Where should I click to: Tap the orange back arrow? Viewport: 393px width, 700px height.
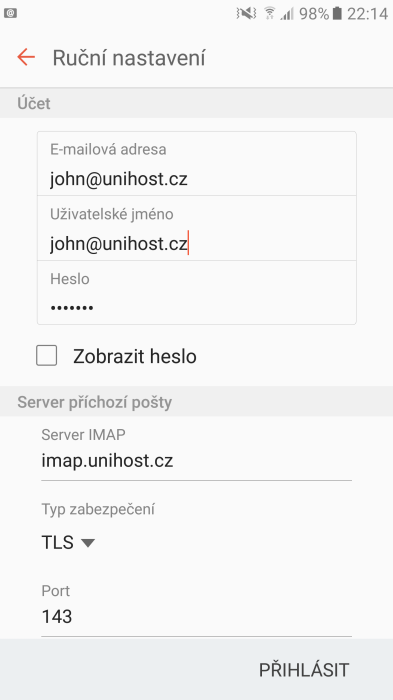click(26, 58)
